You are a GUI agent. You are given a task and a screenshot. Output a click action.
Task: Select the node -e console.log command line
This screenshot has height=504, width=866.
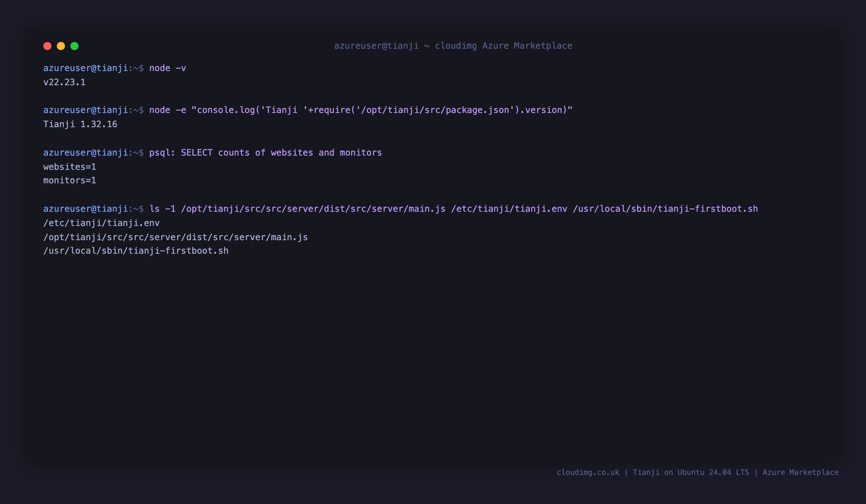coord(307,110)
